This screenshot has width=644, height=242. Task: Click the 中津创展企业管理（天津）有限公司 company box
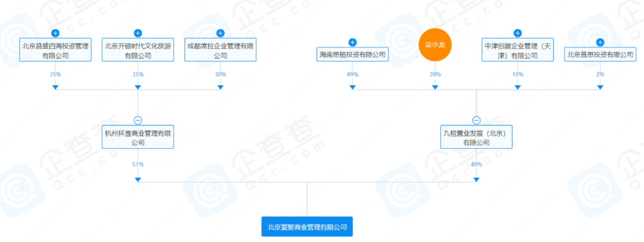coord(518,50)
